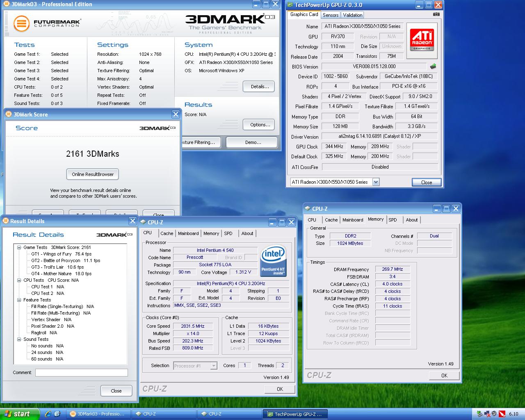Select the GT1 - Wings of Fury result row
525x420 pixels.
pyautogui.click(x=62, y=254)
